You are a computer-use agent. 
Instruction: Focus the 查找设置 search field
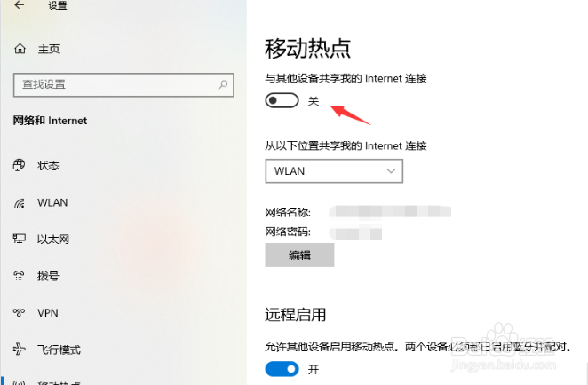tap(123, 85)
